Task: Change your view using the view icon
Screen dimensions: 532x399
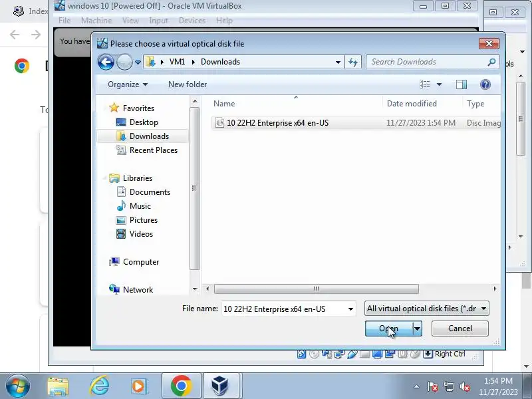Action: [424, 84]
